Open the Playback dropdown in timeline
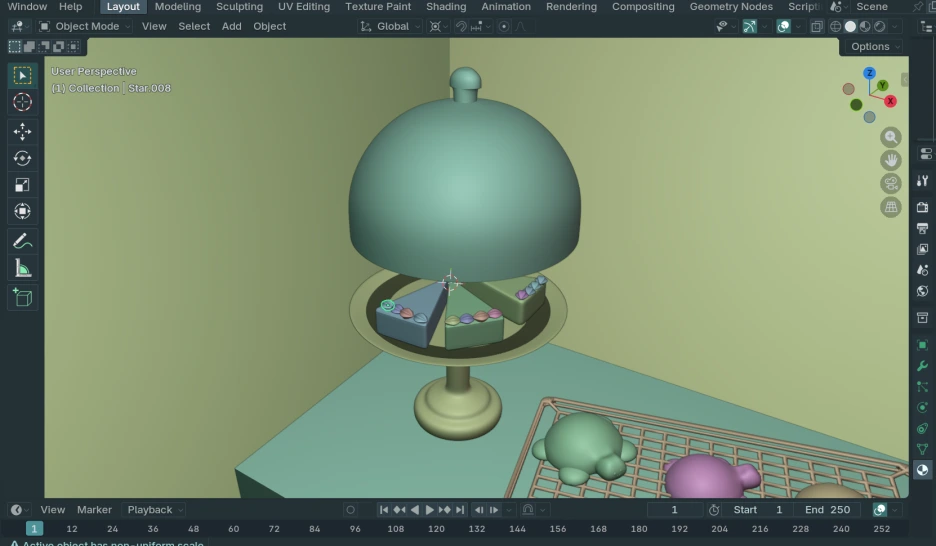 pyautogui.click(x=155, y=510)
